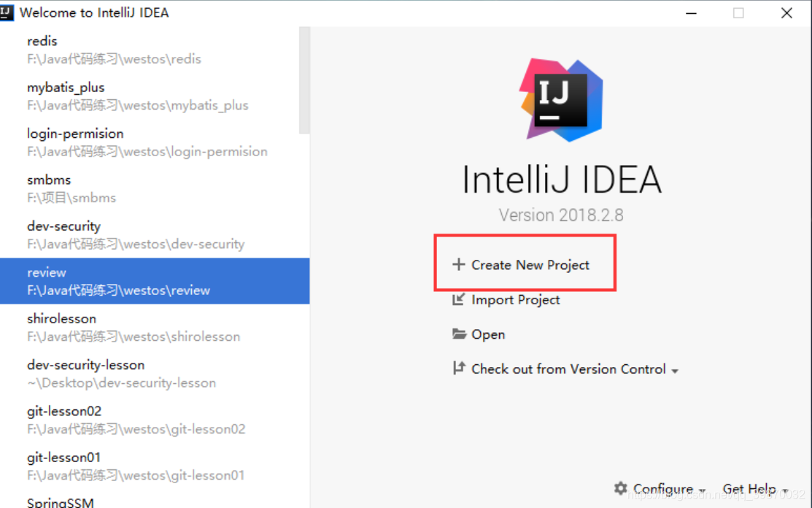The width and height of the screenshot is (812, 508).
Task: Select Create New Project
Action: [530, 265]
